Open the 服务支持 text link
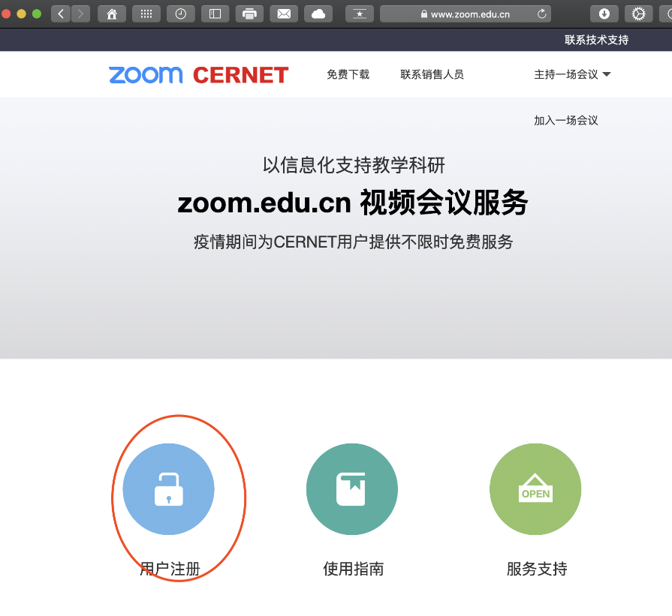This screenshot has width=672, height=616. click(537, 569)
